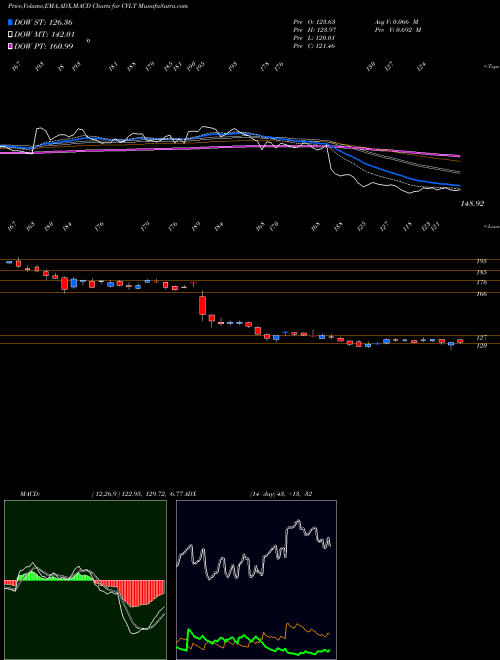
Task: Click the Pre L: 120.01 value
Action: [314, 38]
